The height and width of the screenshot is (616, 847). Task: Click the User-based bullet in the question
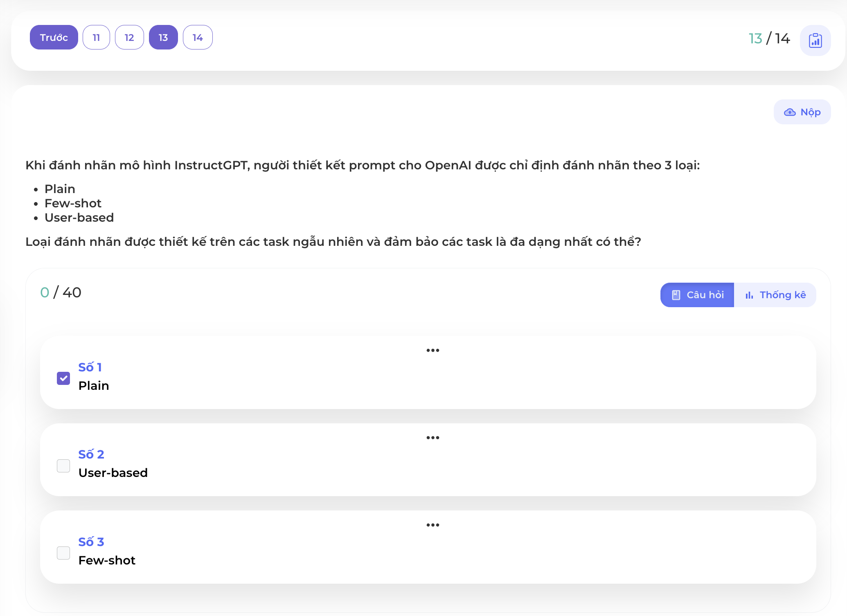pyautogui.click(x=79, y=218)
